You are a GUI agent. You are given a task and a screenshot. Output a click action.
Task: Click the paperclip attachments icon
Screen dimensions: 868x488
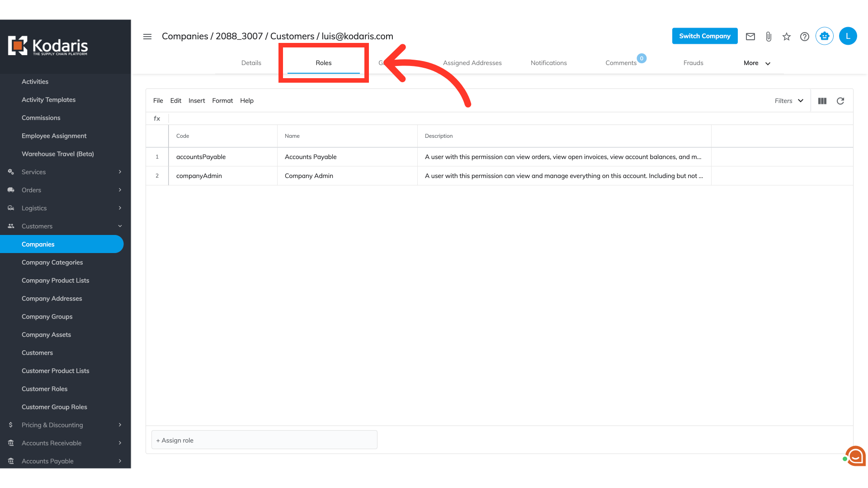pyautogui.click(x=769, y=37)
